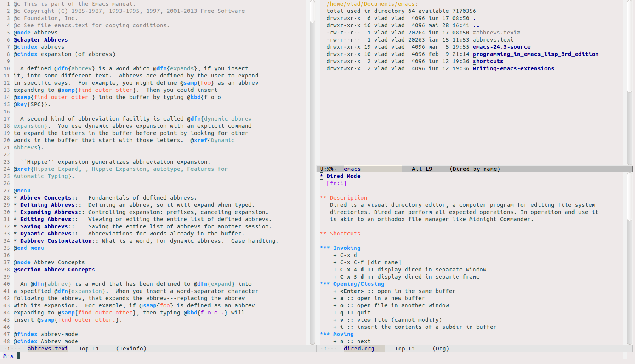This screenshot has width=635, height=364.
Task: Select the #abbrevs.texi# autosave file
Action: [x=496, y=33]
